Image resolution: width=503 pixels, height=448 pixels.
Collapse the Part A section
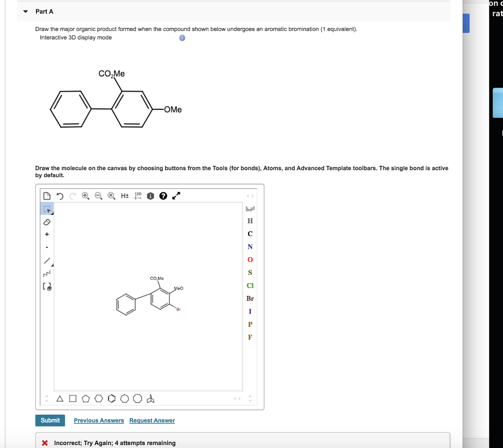pos(25,11)
